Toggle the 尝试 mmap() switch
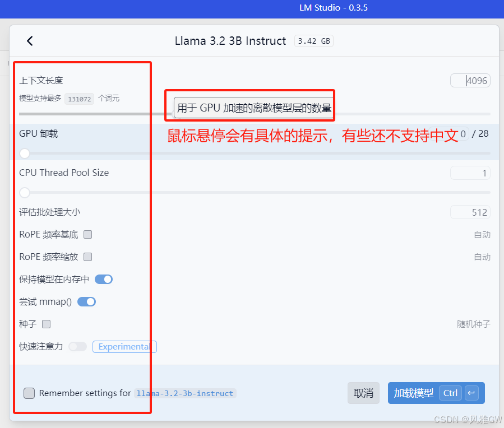 coord(86,302)
